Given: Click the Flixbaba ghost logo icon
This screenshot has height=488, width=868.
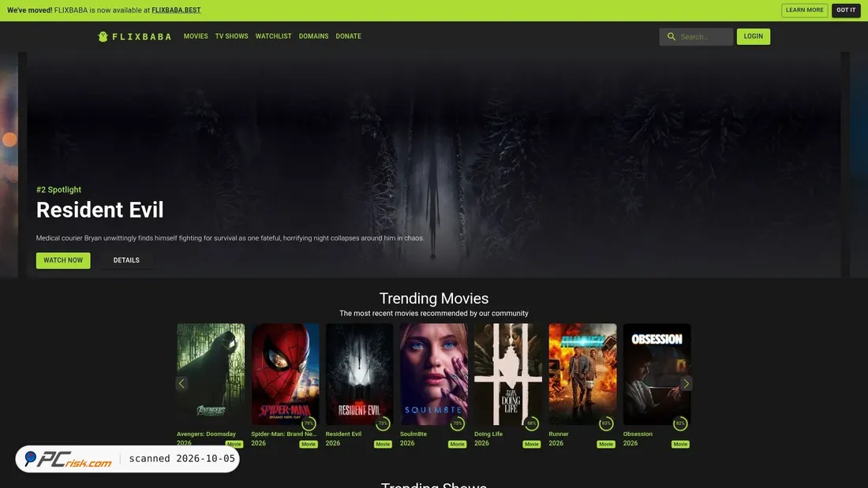Looking at the screenshot, I should coord(103,36).
